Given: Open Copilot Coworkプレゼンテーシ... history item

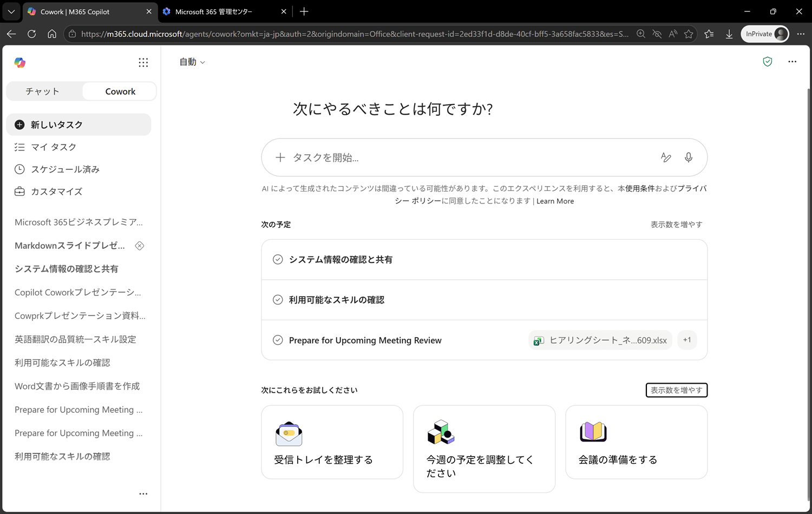Looking at the screenshot, I should coord(78,293).
